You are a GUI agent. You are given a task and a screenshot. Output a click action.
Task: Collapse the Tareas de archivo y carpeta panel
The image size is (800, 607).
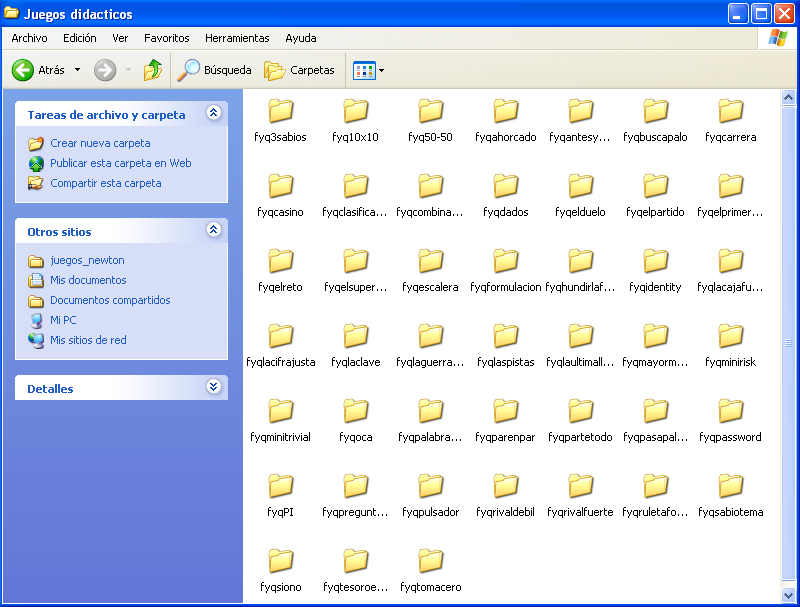(x=213, y=114)
